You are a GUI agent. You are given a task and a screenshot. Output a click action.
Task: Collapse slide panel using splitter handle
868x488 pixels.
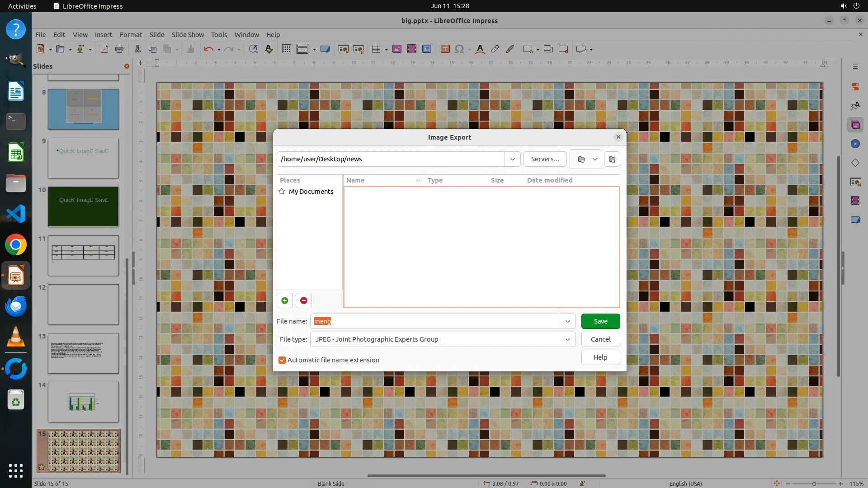click(133, 268)
